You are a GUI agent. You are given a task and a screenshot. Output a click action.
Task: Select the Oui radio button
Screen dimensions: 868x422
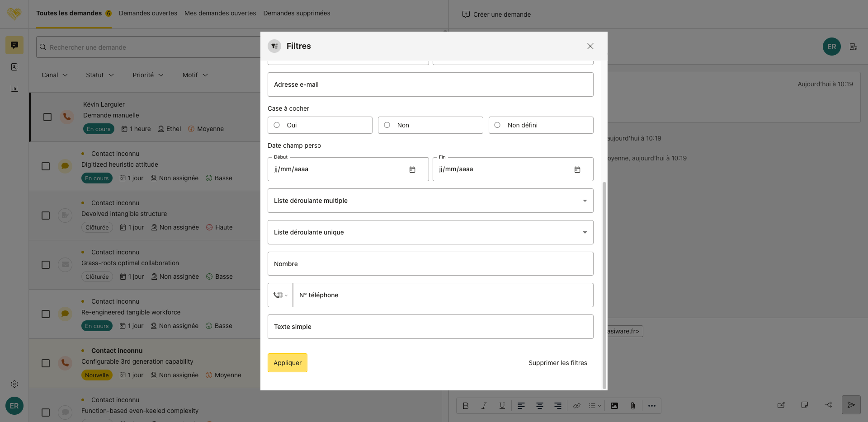277,125
